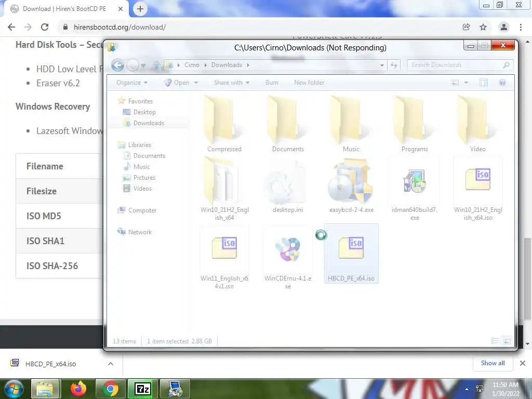Select the WinCDEmu-4.1.exe file
Screen dimensions: 532x399
[288, 258]
